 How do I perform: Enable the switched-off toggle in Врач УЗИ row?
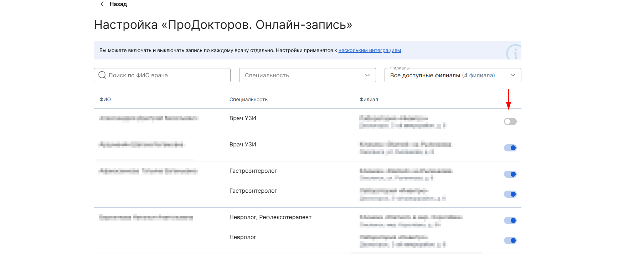point(510,121)
